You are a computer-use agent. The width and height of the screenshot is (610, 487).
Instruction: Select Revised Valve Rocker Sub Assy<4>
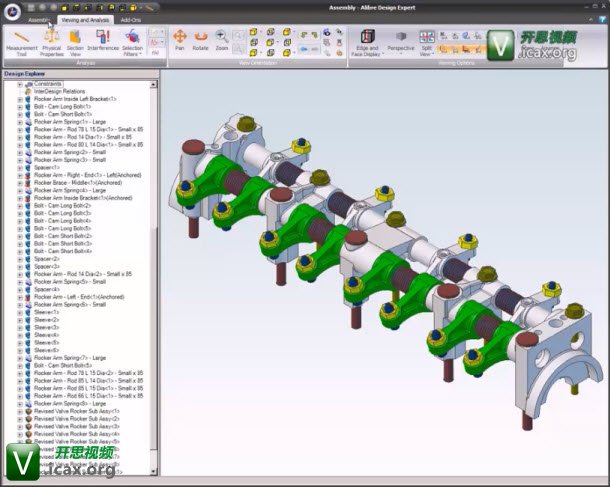tap(77, 434)
